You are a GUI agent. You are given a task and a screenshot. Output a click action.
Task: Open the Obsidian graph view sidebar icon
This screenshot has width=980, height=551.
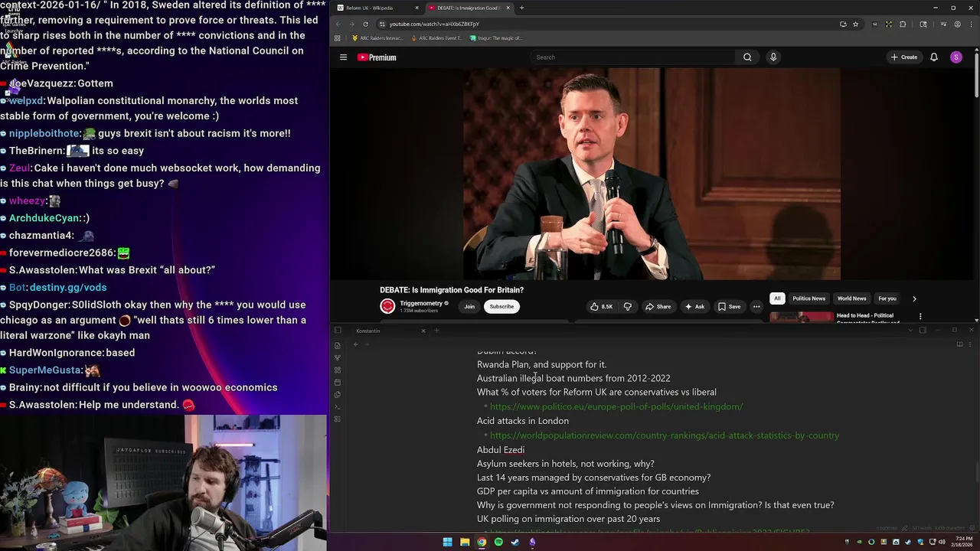coord(338,357)
